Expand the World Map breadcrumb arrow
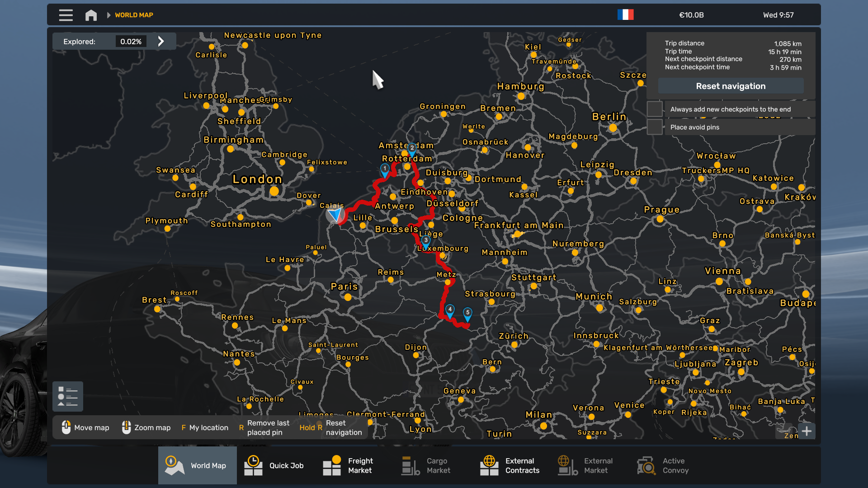The width and height of the screenshot is (868, 488). [x=108, y=15]
